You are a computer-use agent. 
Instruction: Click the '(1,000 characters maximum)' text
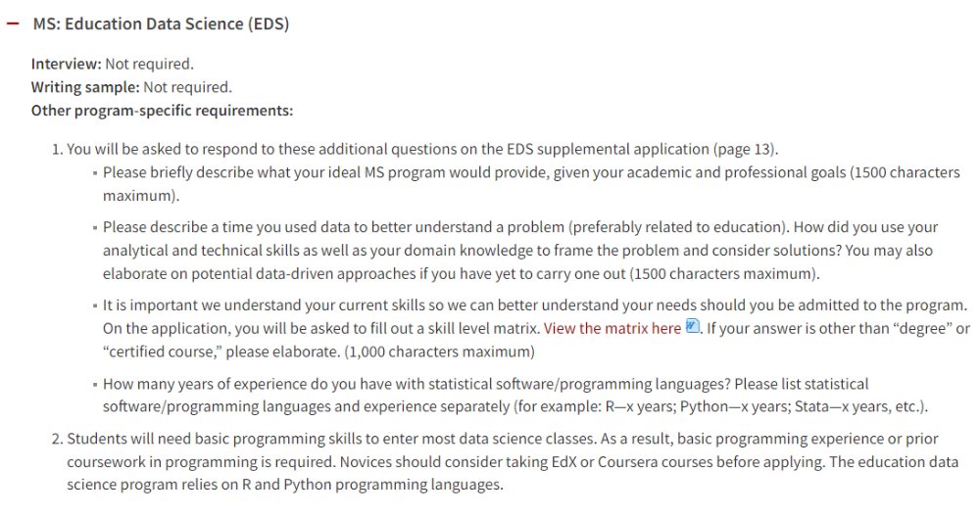click(439, 352)
